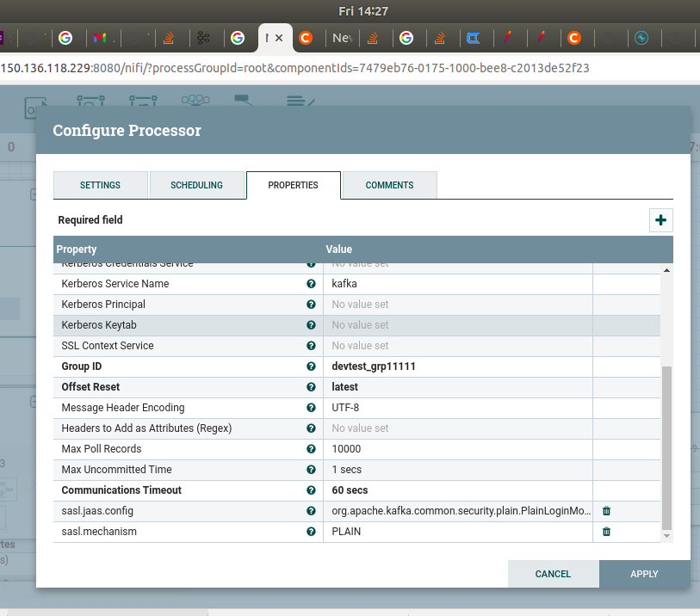The image size is (700, 616).
Task: Click help icon beside SSL Context Service
Action: (311, 346)
